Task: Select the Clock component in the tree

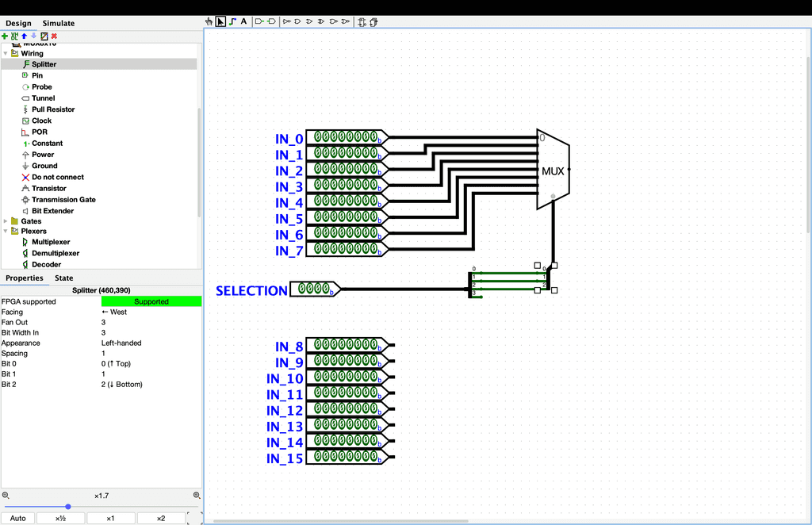Action: [x=41, y=121]
